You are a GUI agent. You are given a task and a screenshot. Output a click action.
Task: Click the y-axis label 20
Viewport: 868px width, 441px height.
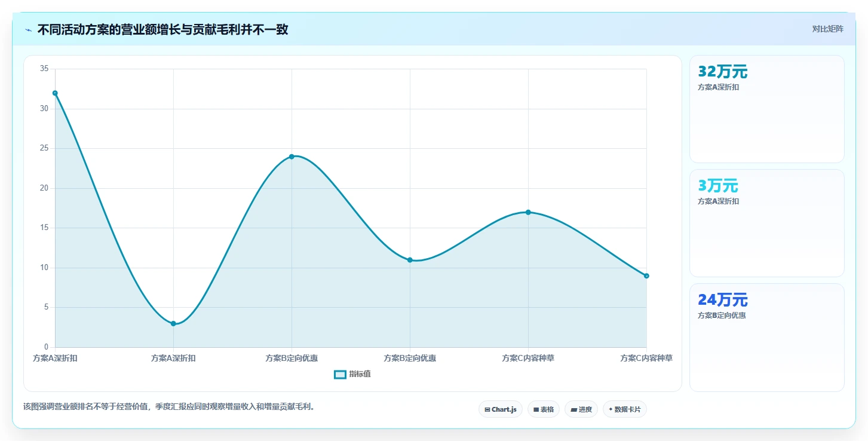click(x=44, y=188)
